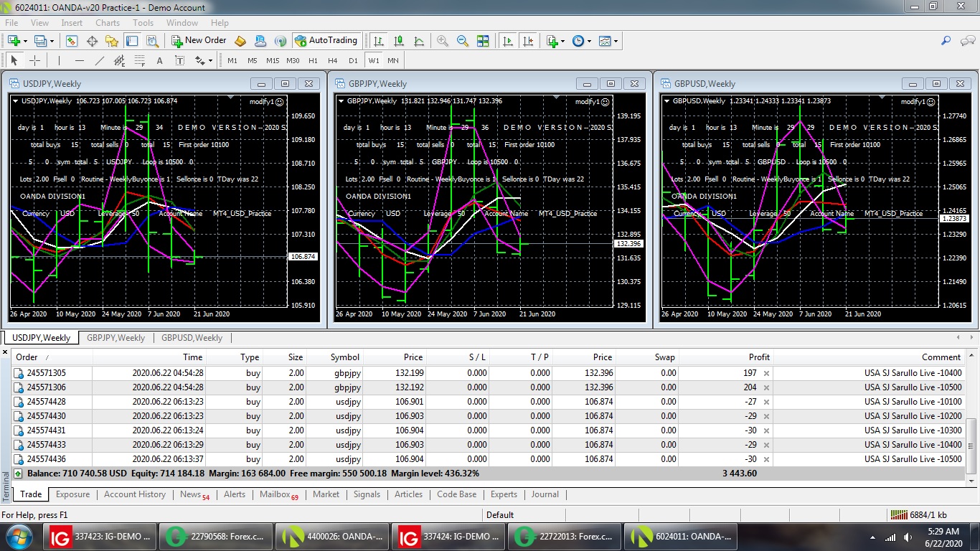
Task: Click the GBPJPY chart corner triangle
Action: pyautogui.click(x=341, y=101)
